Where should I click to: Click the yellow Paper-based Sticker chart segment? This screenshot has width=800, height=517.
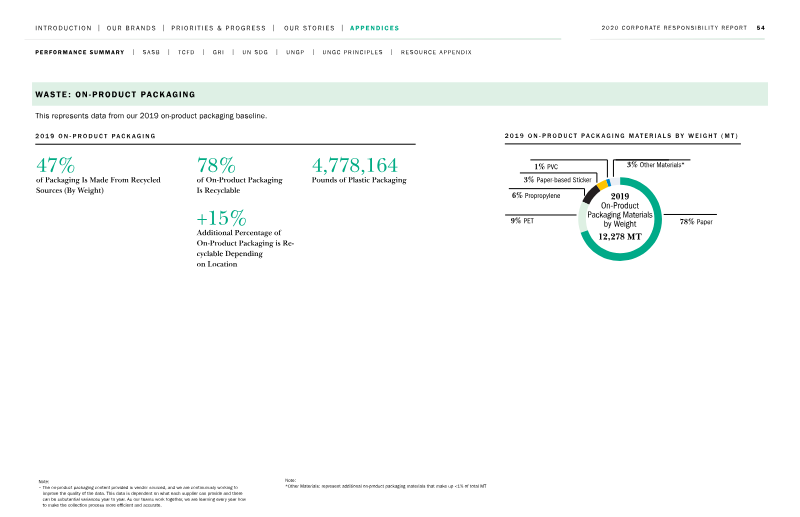point(602,184)
